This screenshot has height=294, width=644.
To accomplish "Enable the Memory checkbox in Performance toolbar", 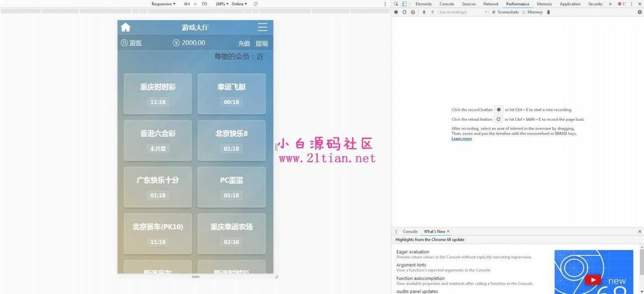I will pyautogui.click(x=524, y=12).
